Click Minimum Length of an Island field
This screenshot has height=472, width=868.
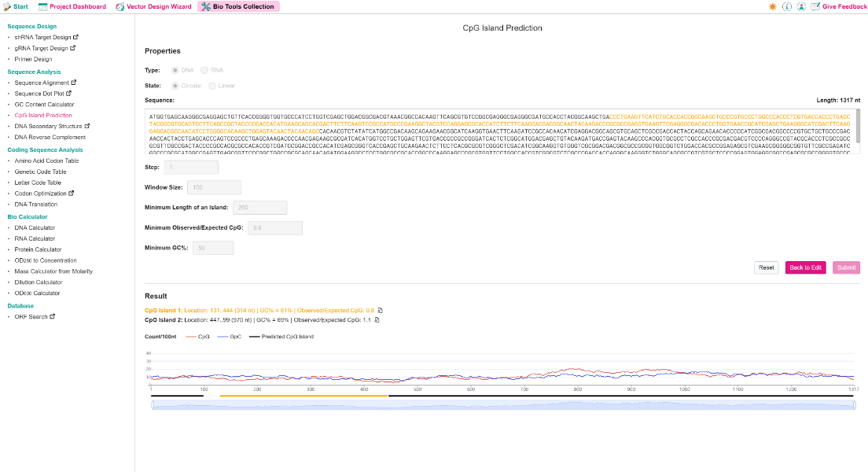click(259, 208)
